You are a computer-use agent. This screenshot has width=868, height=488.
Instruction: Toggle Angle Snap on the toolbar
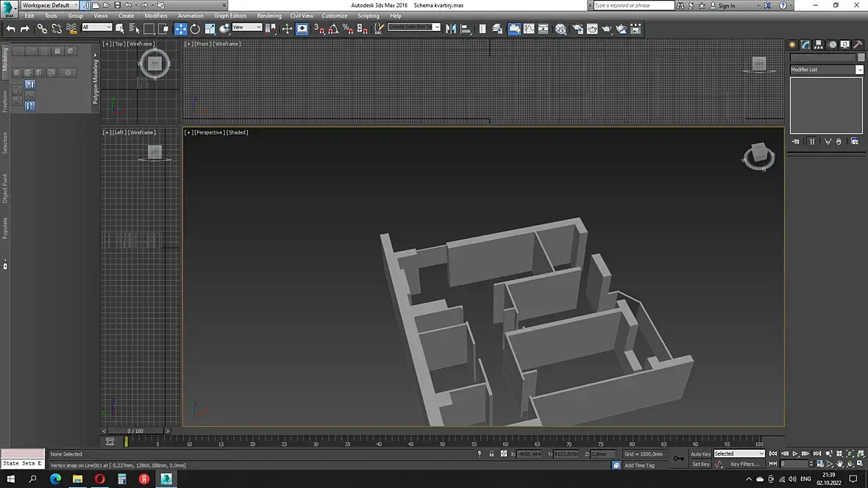[x=333, y=29]
